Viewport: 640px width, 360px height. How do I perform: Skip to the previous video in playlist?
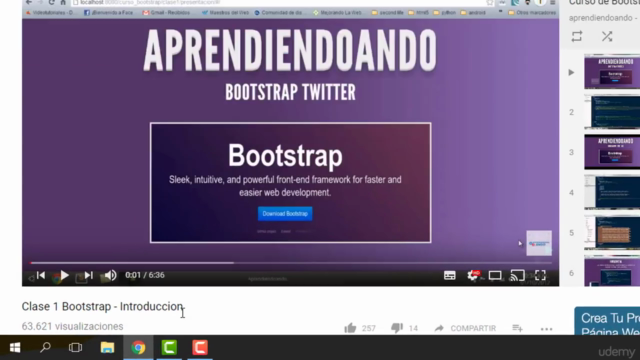[41, 276]
